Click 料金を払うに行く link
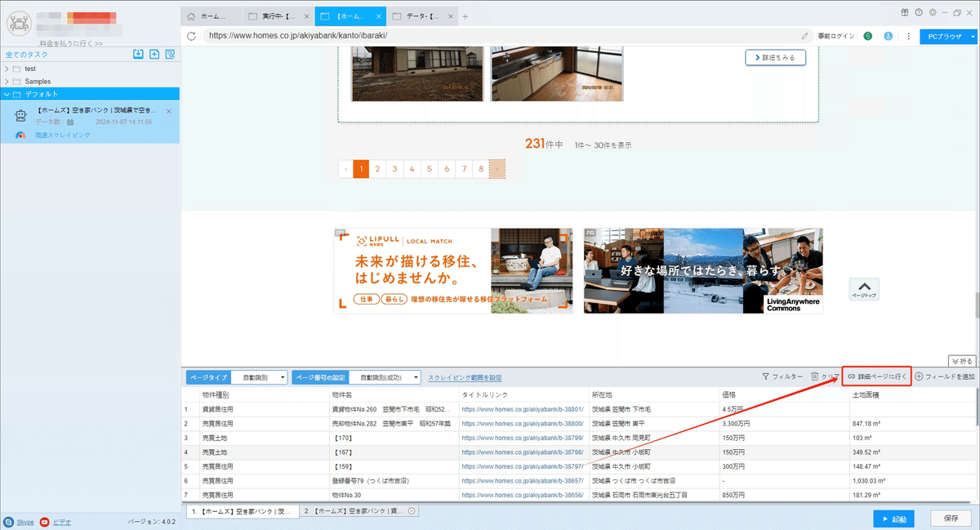 point(71,43)
